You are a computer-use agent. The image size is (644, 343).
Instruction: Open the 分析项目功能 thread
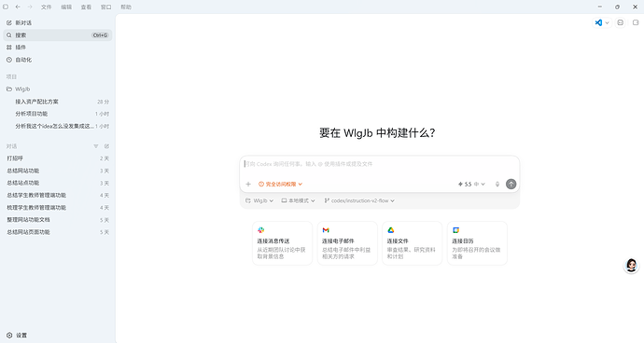pos(58,114)
